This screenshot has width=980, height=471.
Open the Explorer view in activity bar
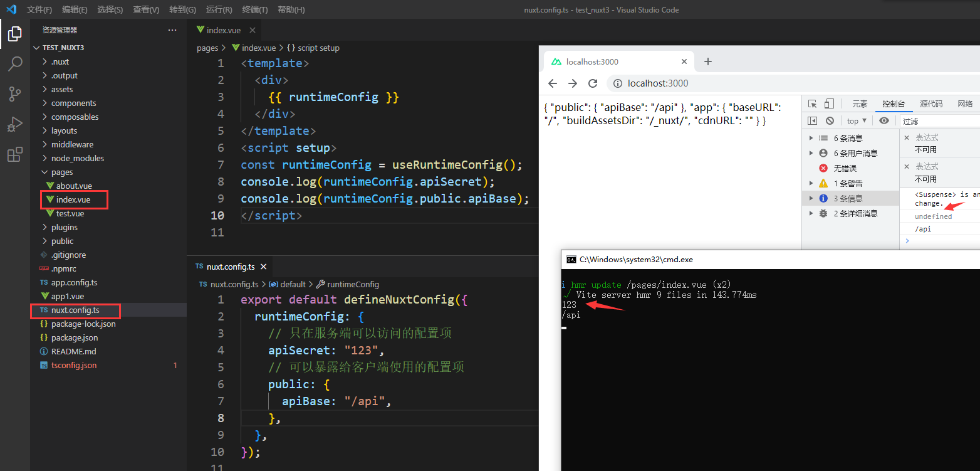click(x=15, y=34)
